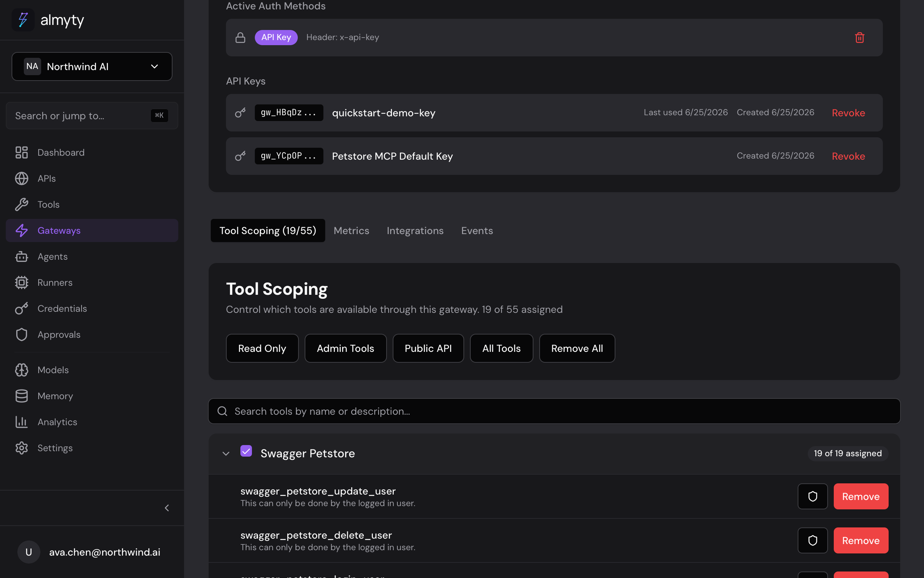
Task: Click the swagger_petstore_update_user tool name
Action: pyautogui.click(x=318, y=491)
